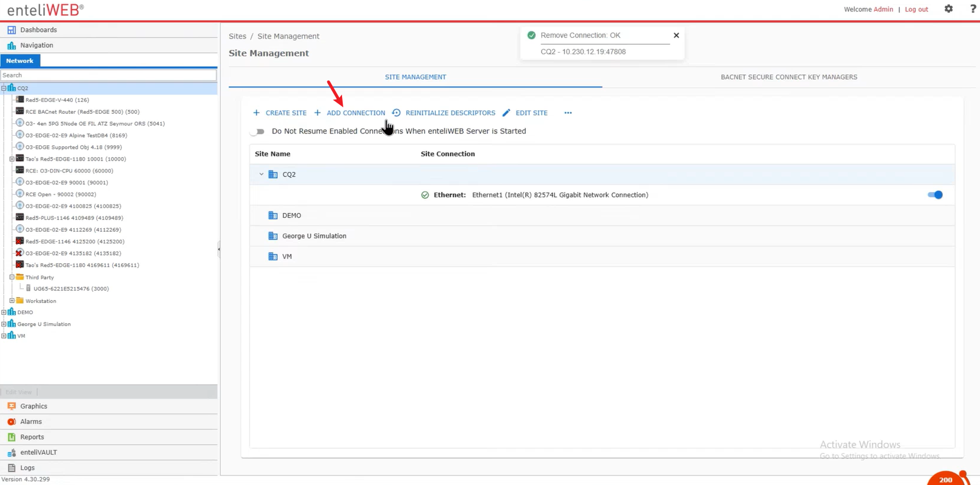Click the plus icon beside Create Site

(257, 113)
